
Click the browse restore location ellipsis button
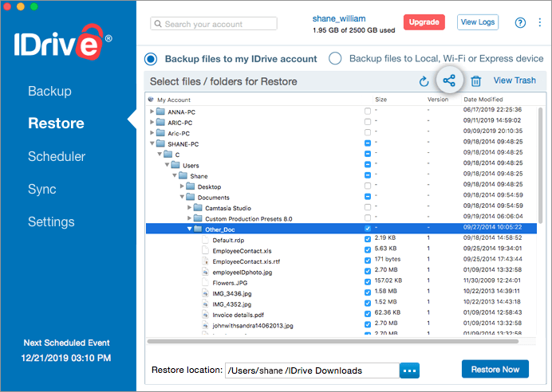[x=410, y=370]
